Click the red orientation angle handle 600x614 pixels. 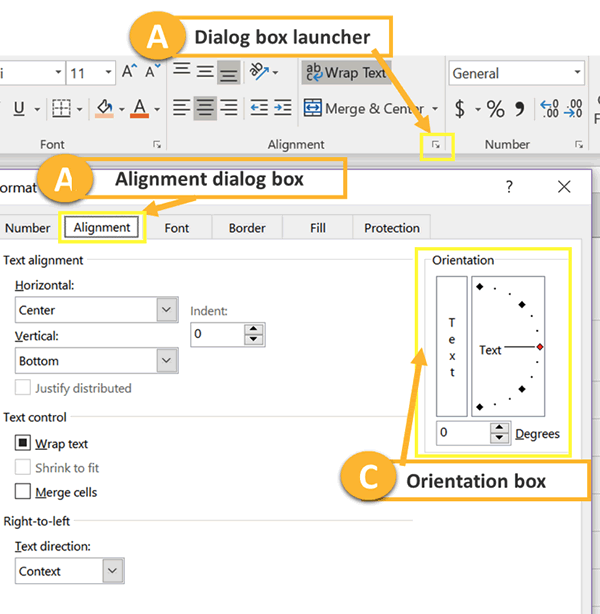tap(540, 347)
